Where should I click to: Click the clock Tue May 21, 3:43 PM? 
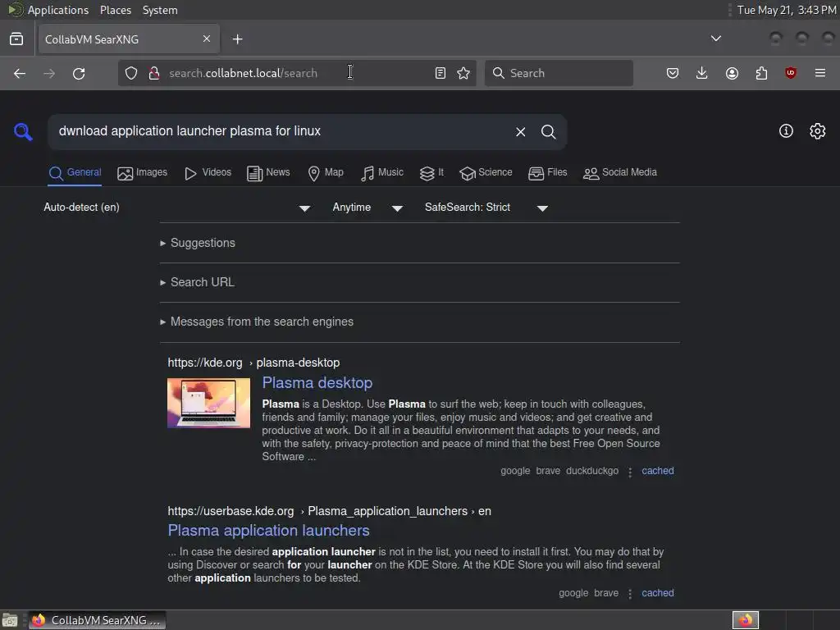point(786,10)
